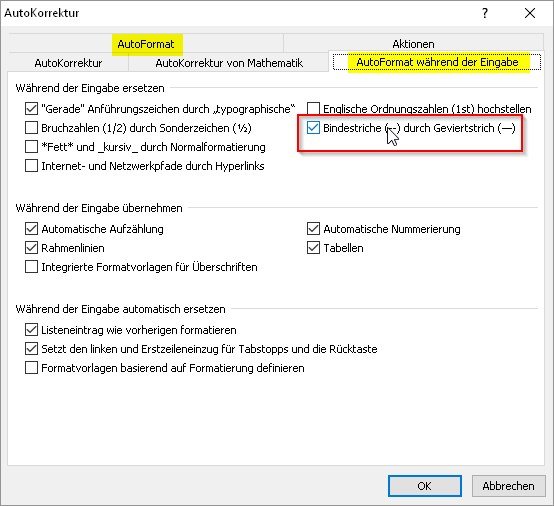This screenshot has width=554, height=506.
Task: Select the AutoKorrektur tab
Action: pos(68,63)
